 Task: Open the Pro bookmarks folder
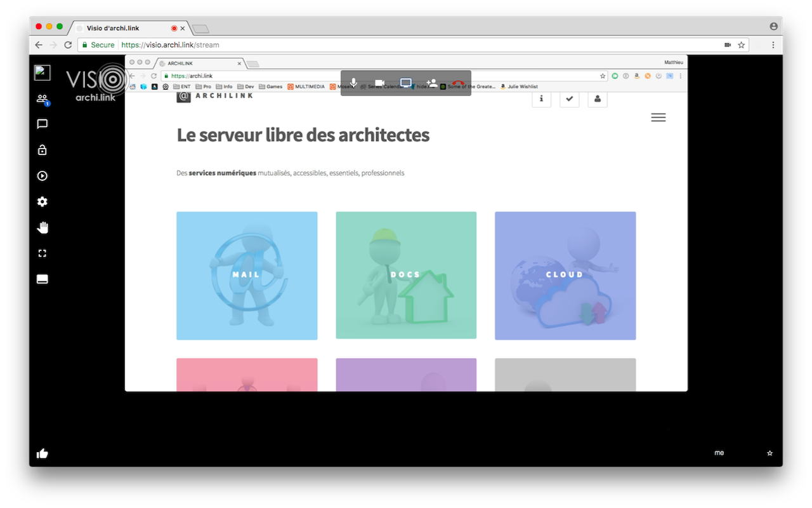click(x=203, y=86)
